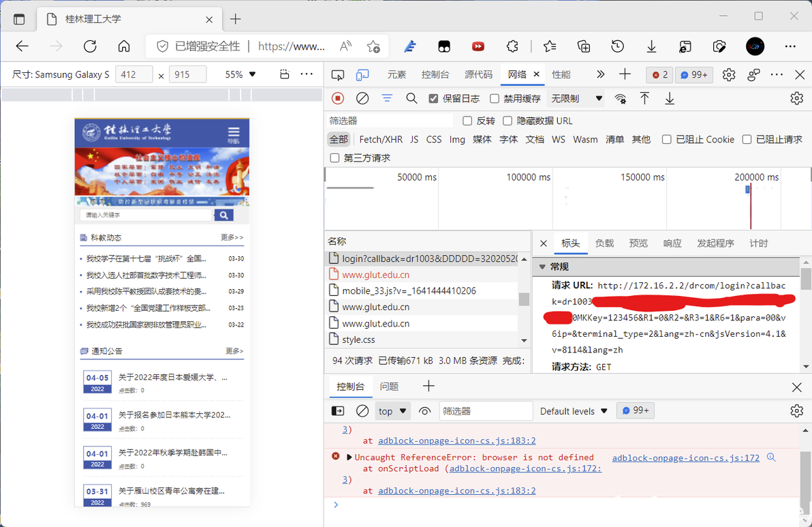Switch to 控制台 DevTools tab

pos(435,74)
